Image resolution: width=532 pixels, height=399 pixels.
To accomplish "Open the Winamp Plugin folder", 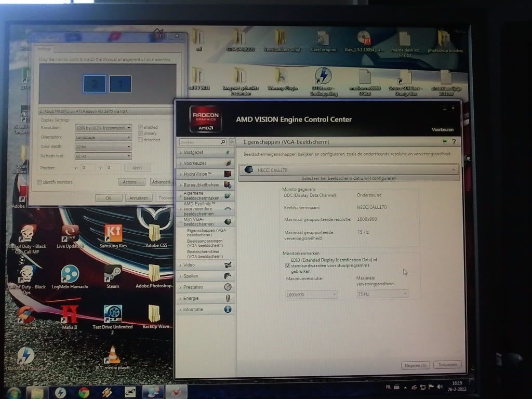I will coord(282,79).
